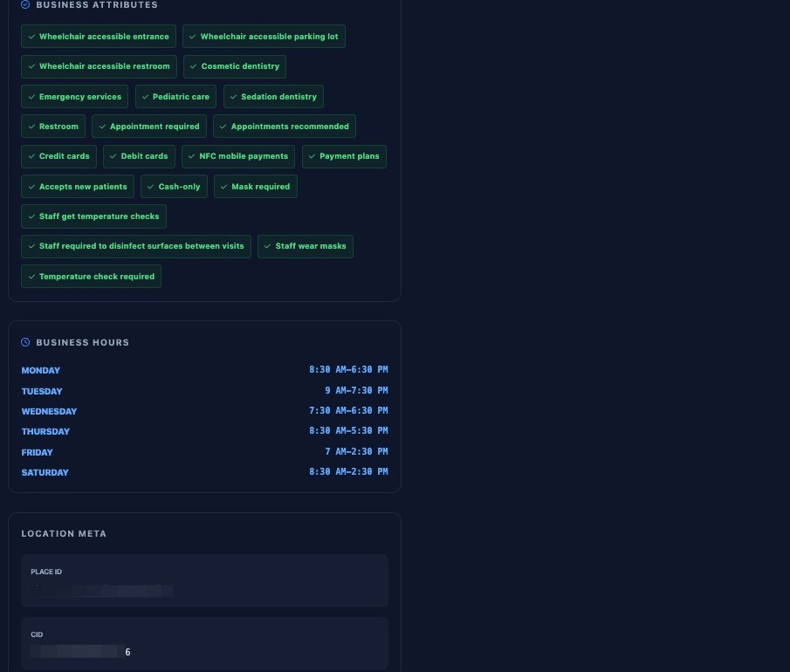Click the Mask required tag
Viewport: 790px width, 672px height.
coord(256,187)
